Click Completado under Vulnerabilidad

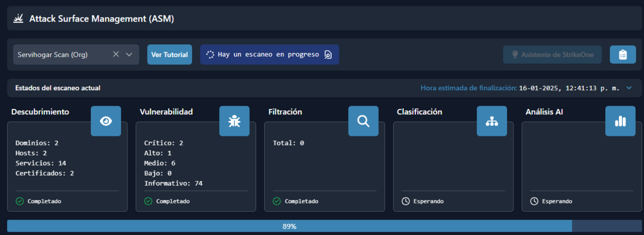(173, 201)
